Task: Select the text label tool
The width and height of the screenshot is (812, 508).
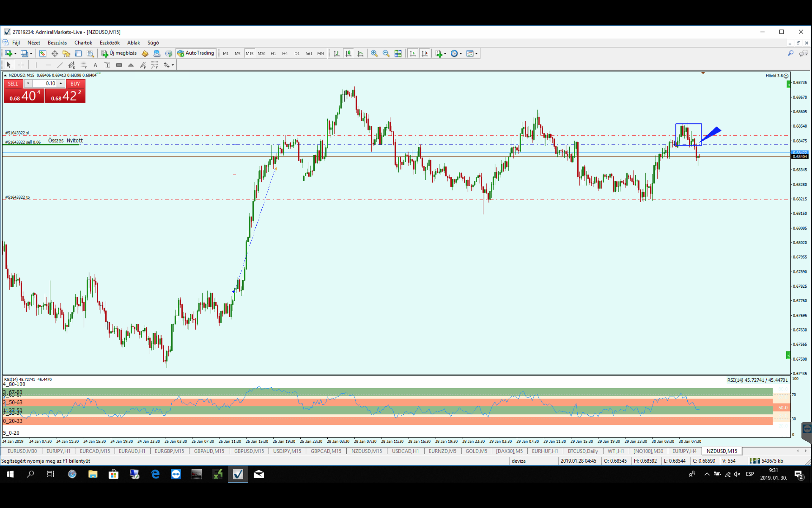Action: click(107, 65)
